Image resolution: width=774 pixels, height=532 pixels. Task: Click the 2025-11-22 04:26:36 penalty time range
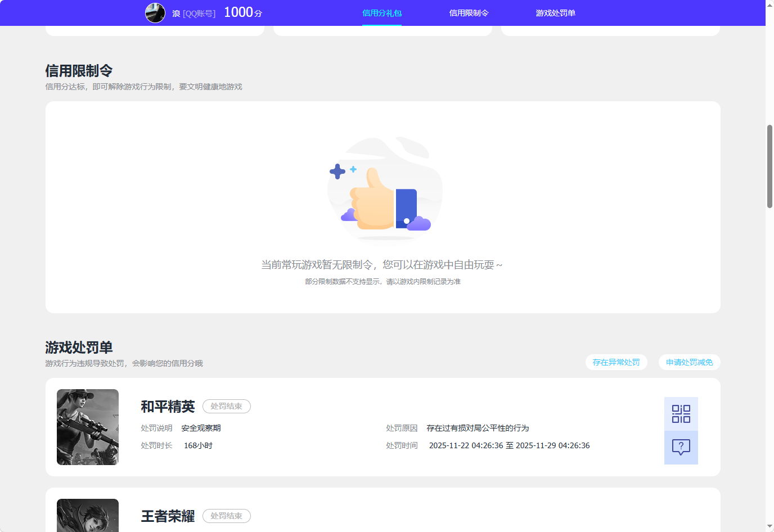pos(509,445)
